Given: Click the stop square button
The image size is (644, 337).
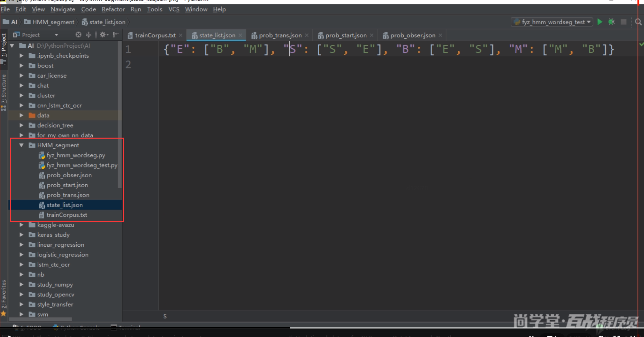Looking at the screenshot, I should click(x=624, y=22).
